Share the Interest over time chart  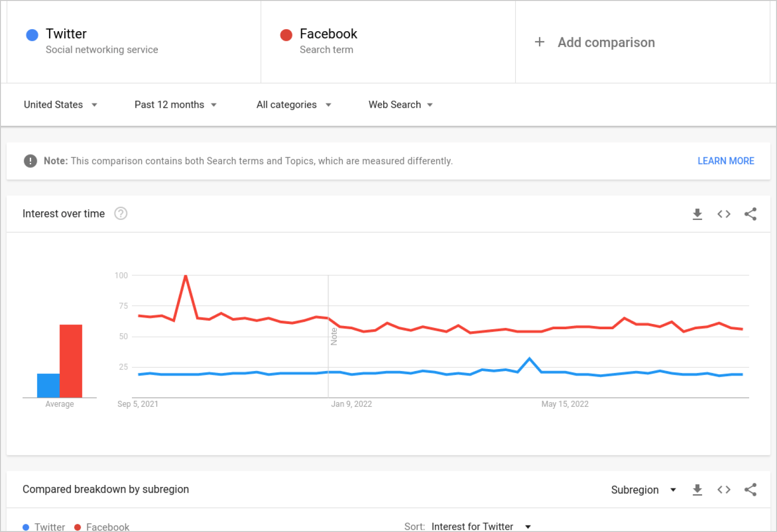coord(750,214)
